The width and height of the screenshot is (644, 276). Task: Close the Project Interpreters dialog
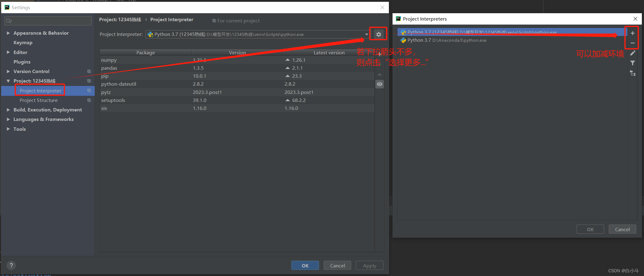tap(635, 19)
